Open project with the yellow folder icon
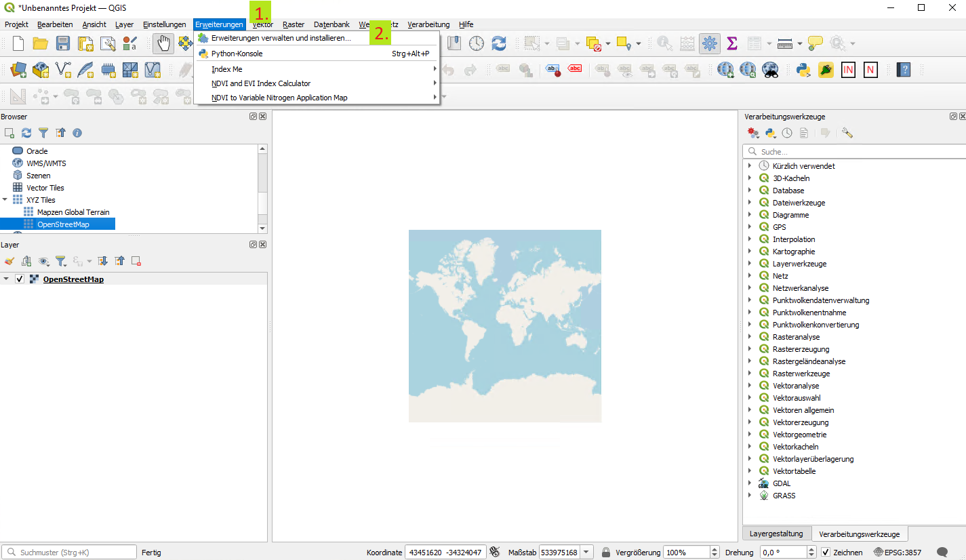 pyautogui.click(x=41, y=43)
